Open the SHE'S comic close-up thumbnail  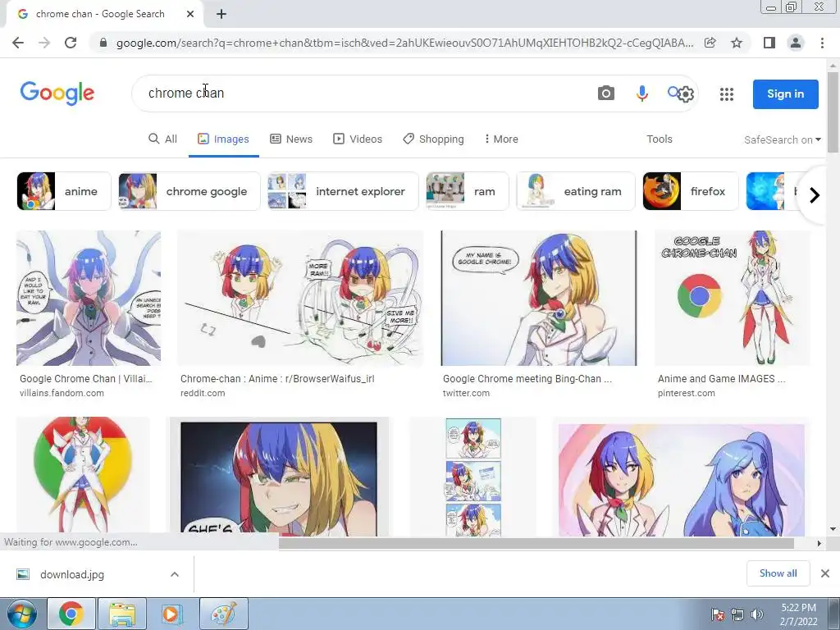pyautogui.click(x=279, y=477)
